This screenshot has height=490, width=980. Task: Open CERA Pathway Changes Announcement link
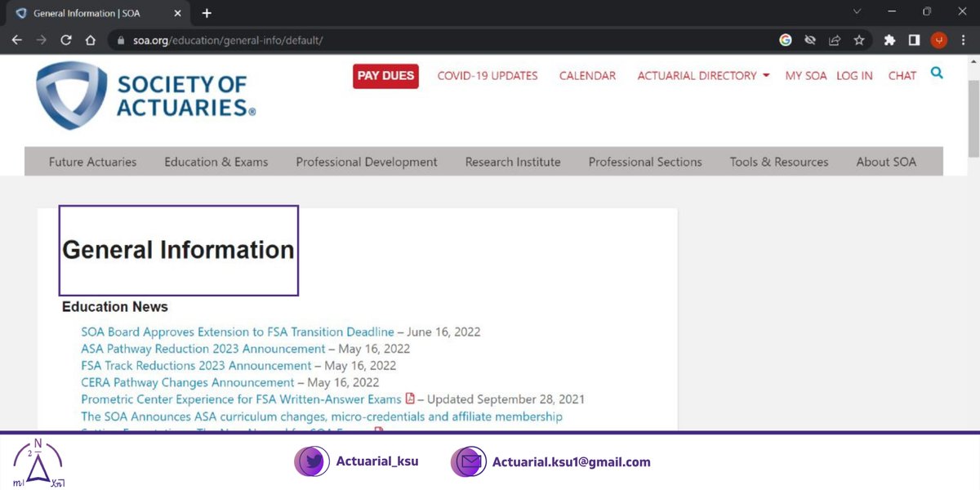click(x=188, y=382)
